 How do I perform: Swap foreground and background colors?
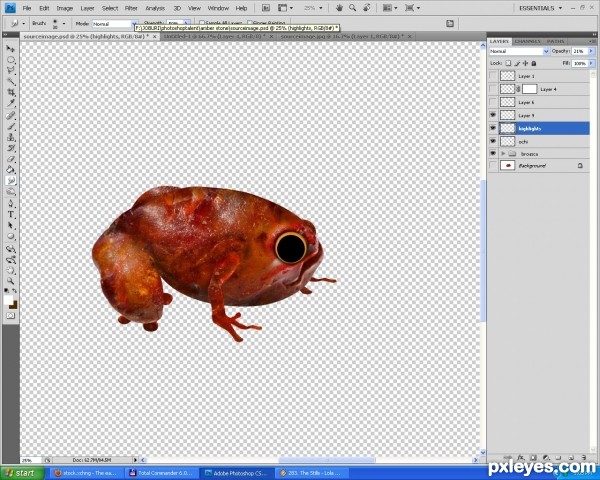click(15, 291)
